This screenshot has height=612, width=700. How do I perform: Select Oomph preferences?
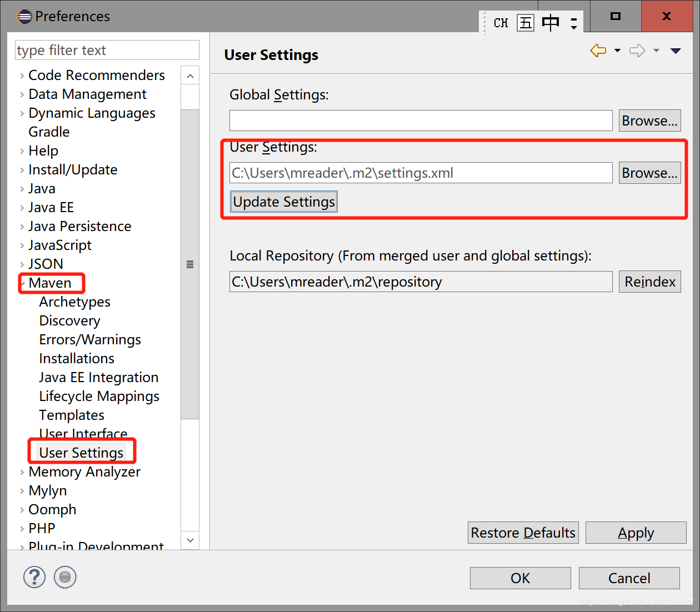[52, 509]
